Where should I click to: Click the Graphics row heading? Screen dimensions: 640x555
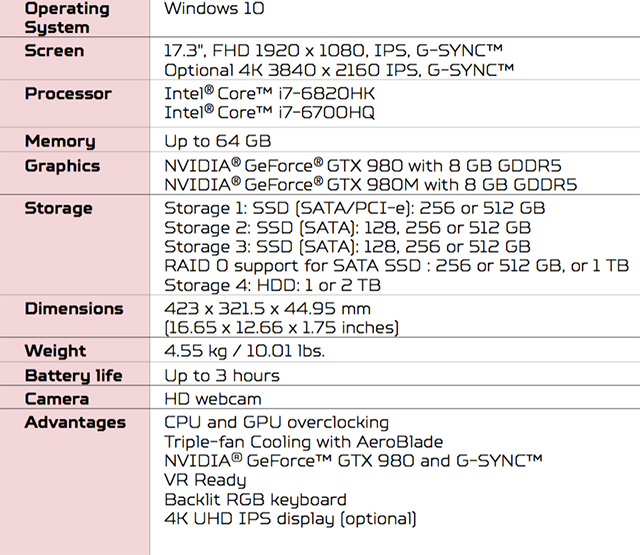tap(62, 166)
